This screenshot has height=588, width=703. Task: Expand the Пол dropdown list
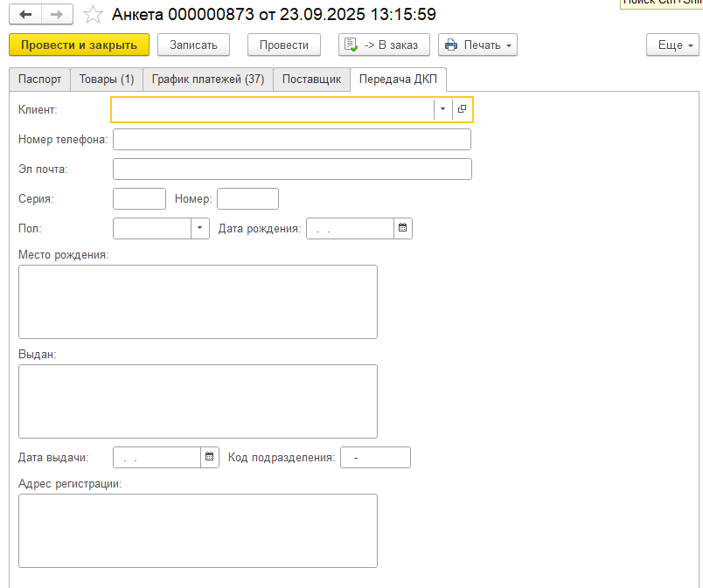pos(199,228)
